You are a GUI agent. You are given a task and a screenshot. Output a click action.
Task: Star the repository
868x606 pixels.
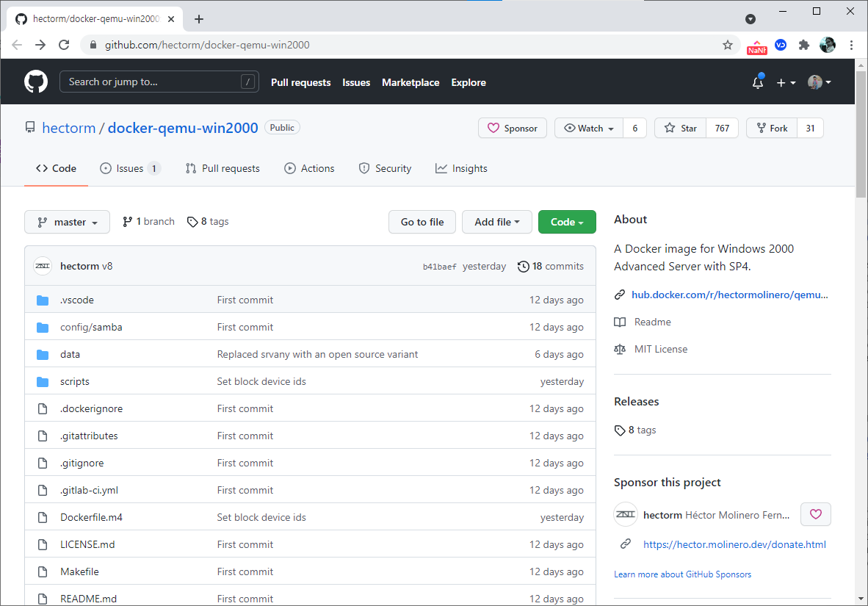click(680, 128)
